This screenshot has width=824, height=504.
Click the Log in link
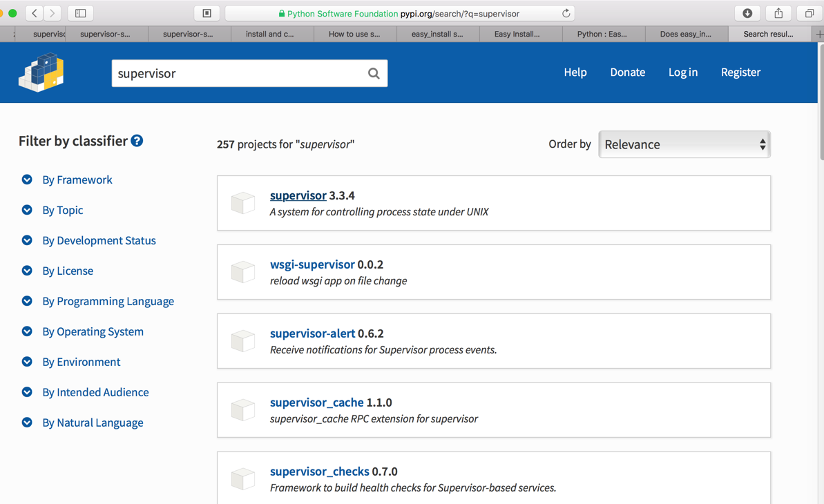[683, 72]
